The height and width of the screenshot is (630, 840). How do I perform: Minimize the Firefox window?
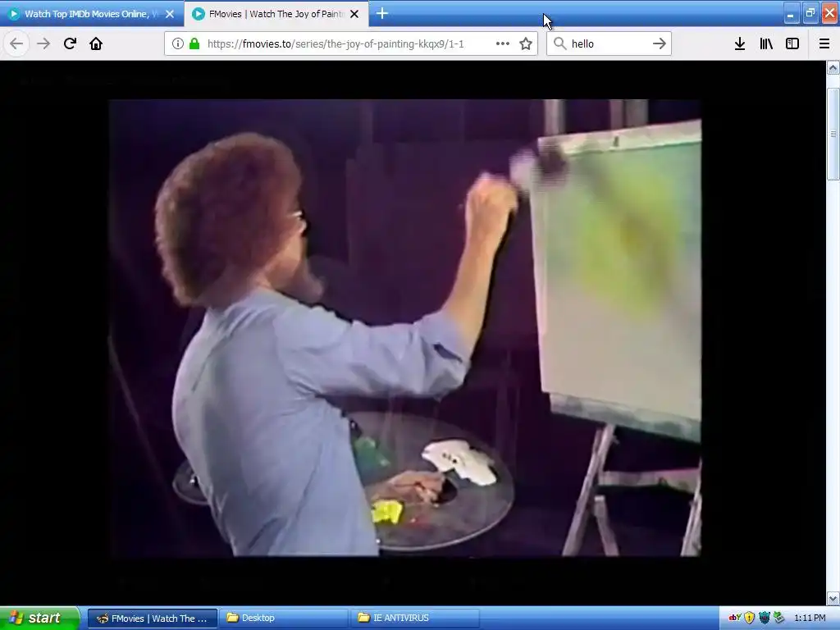791,14
